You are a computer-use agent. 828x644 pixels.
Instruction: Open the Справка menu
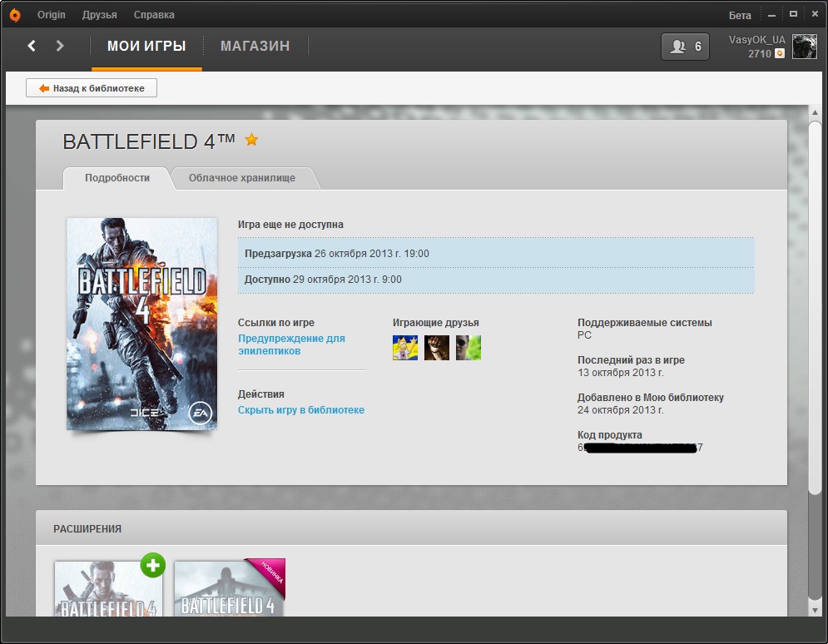pos(154,15)
